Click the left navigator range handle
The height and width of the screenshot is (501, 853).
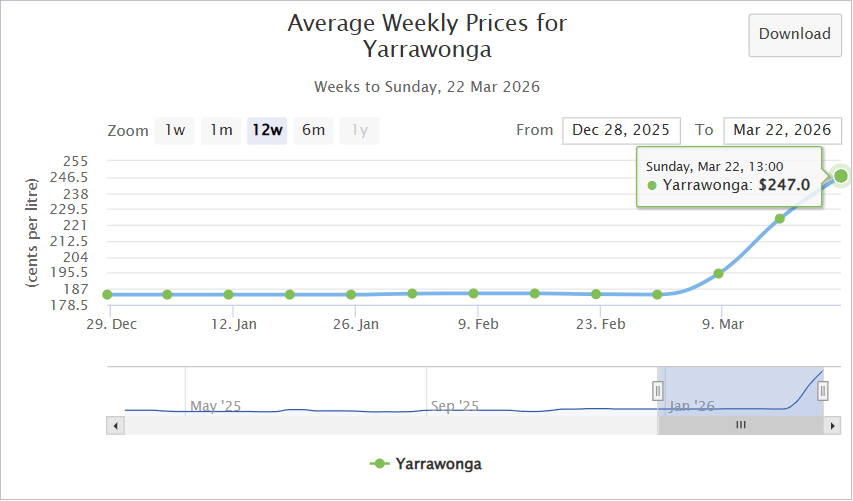(x=658, y=390)
